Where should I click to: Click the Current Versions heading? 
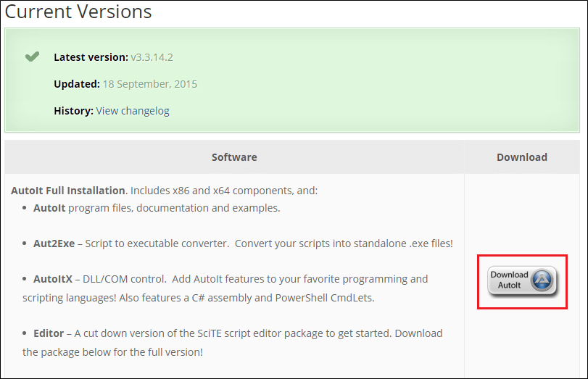[78, 12]
